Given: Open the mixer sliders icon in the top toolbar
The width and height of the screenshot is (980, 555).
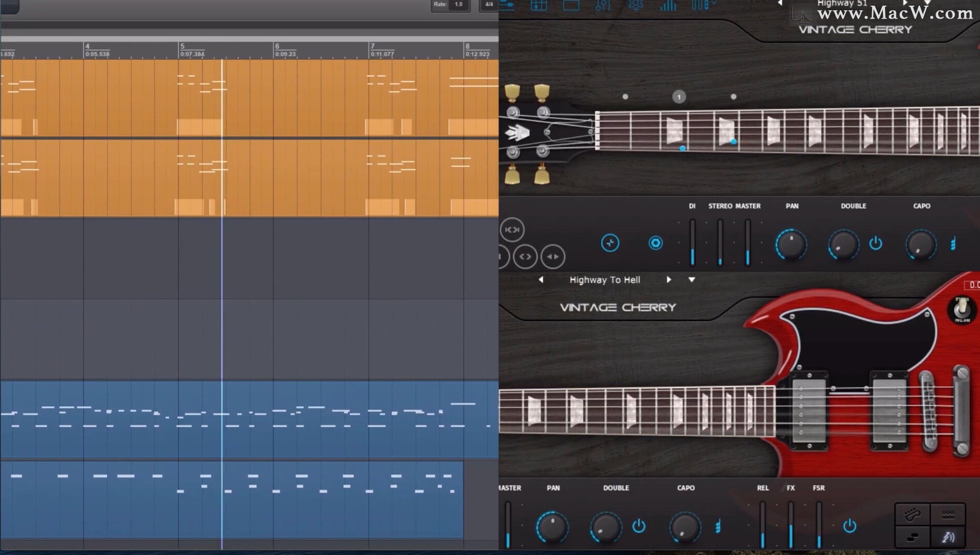Looking at the screenshot, I should [x=603, y=5].
